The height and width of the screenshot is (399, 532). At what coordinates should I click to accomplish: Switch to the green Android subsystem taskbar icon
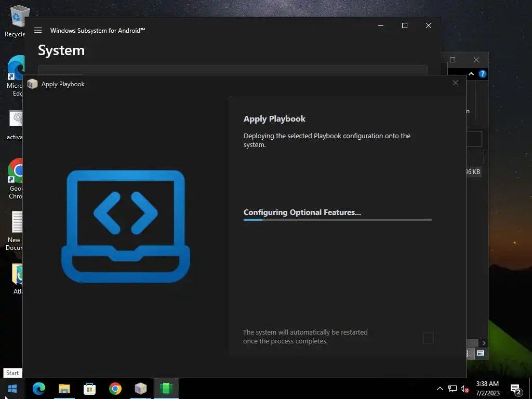pos(166,389)
